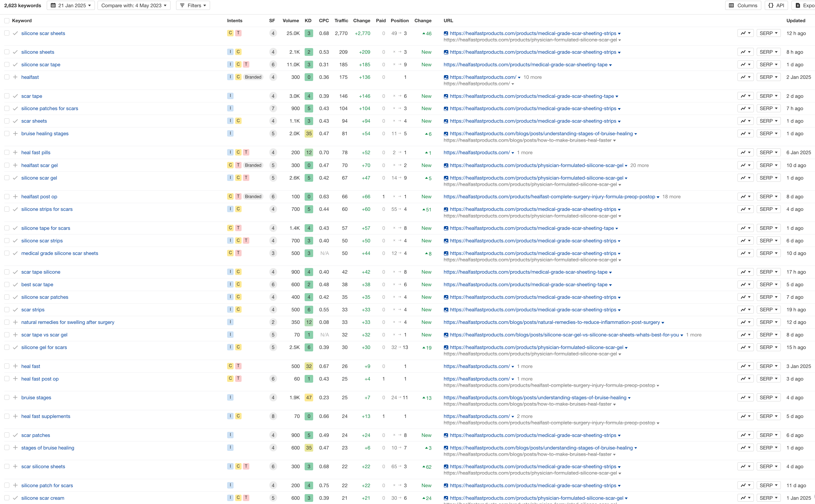815x504 pixels.
Task: Select checkbox for healfast row
Action: click(7, 77)
